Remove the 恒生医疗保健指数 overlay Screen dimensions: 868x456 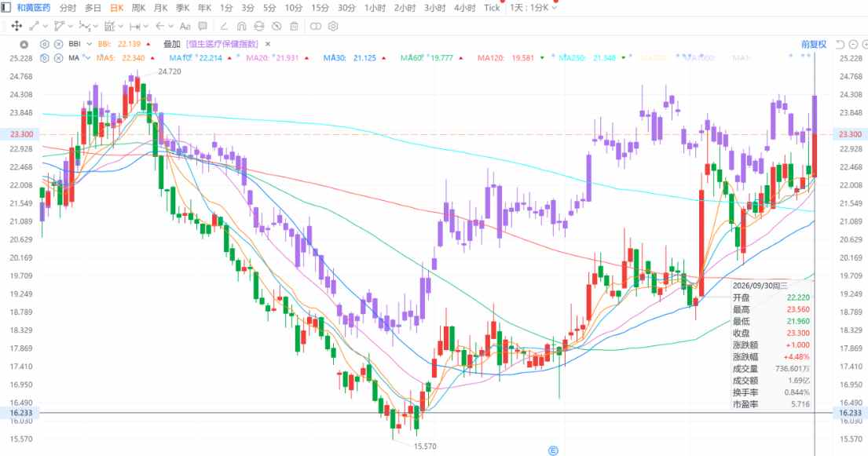(x=268, y=44)
